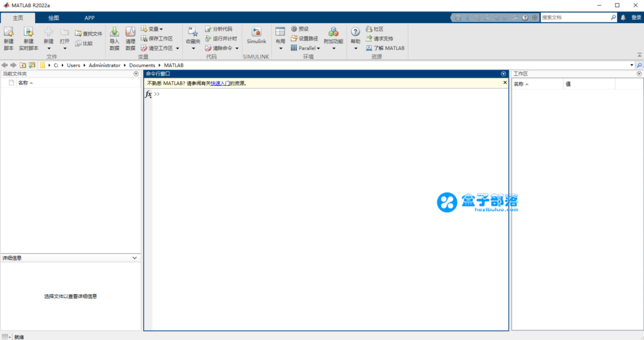Click 清空工作区 (Clear Workspace)
644x340 pixels.
coord(156,48)
